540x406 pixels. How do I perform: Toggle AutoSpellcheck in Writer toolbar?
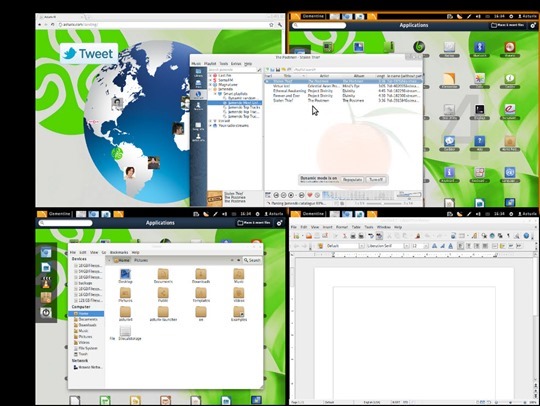pyautogui.click(x=379, y=236)
